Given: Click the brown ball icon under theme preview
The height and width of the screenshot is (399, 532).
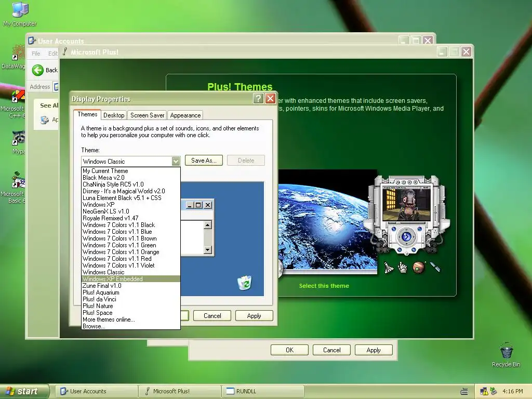Looking at the screenshot, I should [419, 268].
